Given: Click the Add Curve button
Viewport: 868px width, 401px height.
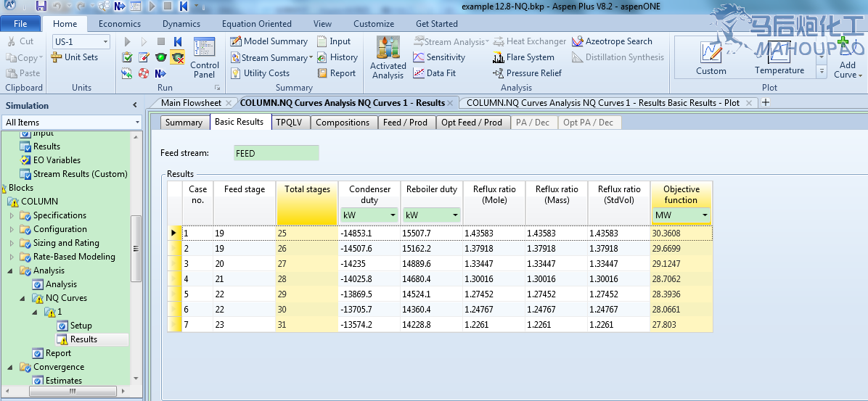Looking at the screenshot, I should point(848,59).
